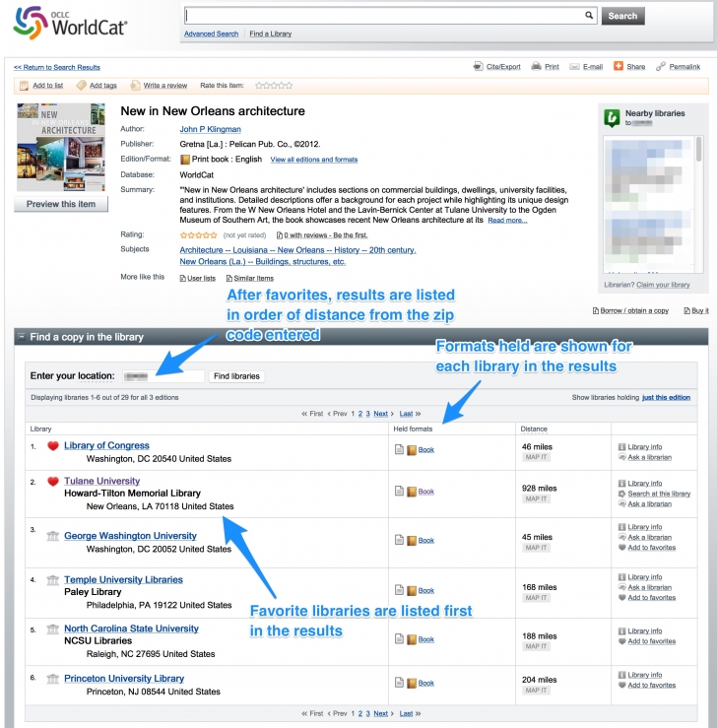717x728 pixels.
Task: Click the Print printer icon
Action: [x=536, y=66]
